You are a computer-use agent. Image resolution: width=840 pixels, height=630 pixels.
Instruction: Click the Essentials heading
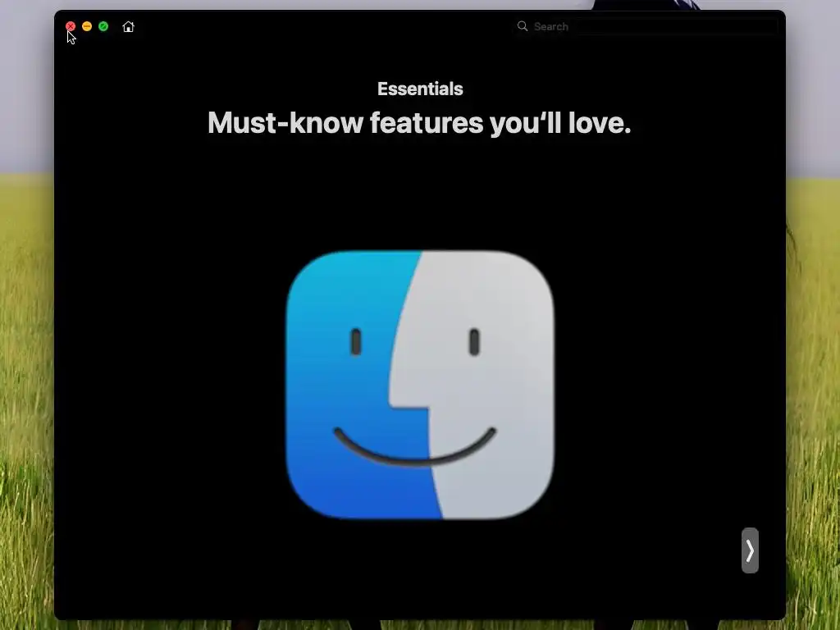[x=420, y=89]
